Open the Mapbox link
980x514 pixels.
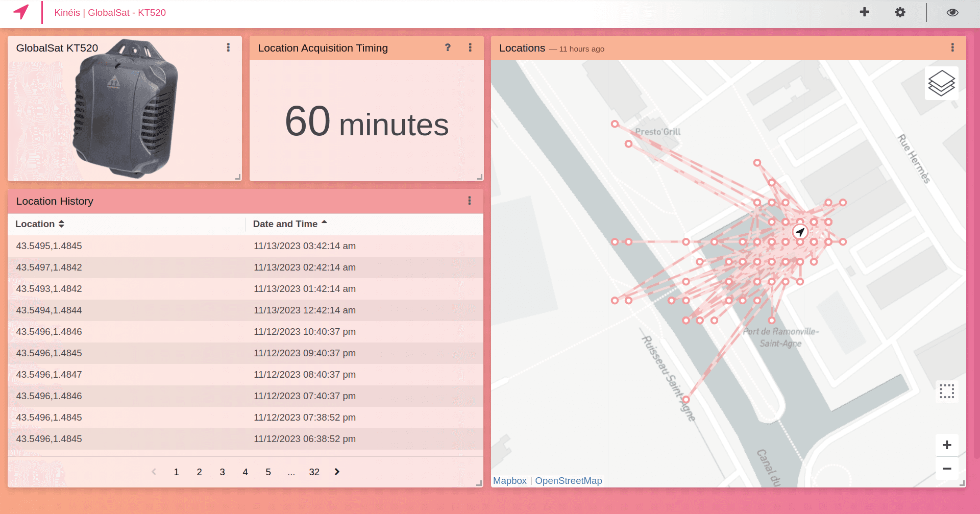coord(509,480)
